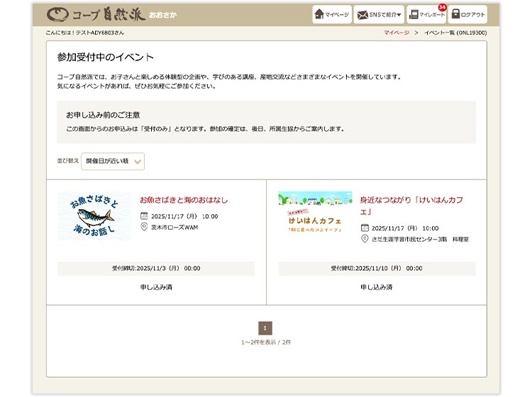
Task: Open マイページ from the header home icon
Action: click(x=332, y=14)
